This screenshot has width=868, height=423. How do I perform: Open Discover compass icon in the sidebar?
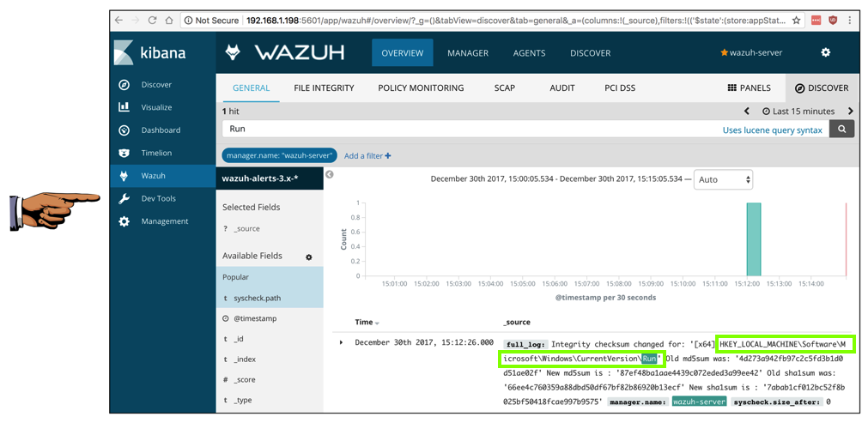[124, 85]
